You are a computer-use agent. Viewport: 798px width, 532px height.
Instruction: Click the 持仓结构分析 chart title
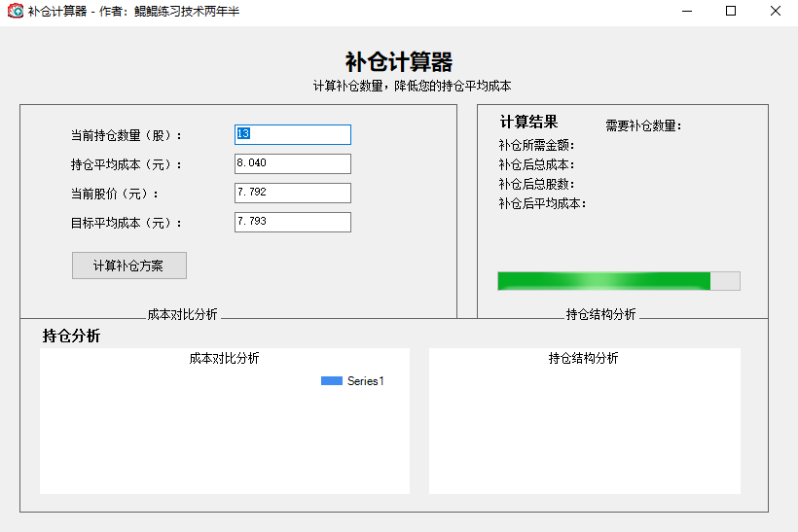click(583, 358)
